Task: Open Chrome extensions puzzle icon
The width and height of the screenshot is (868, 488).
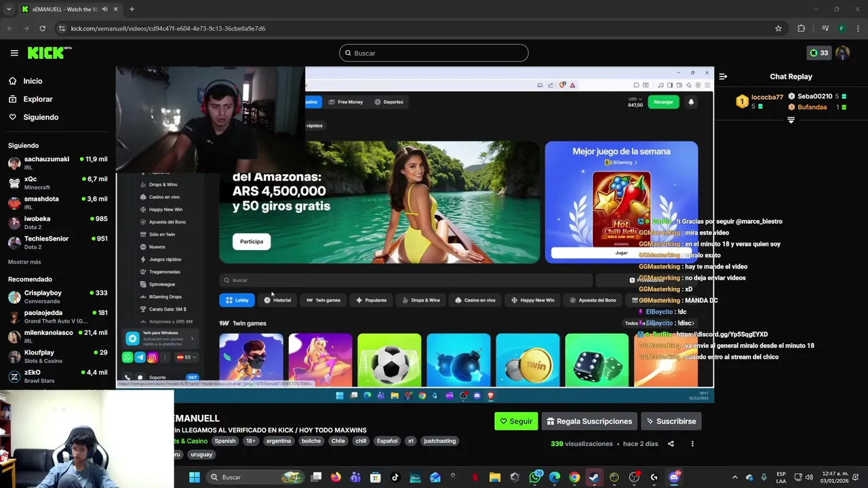Action: pos(802,28)
